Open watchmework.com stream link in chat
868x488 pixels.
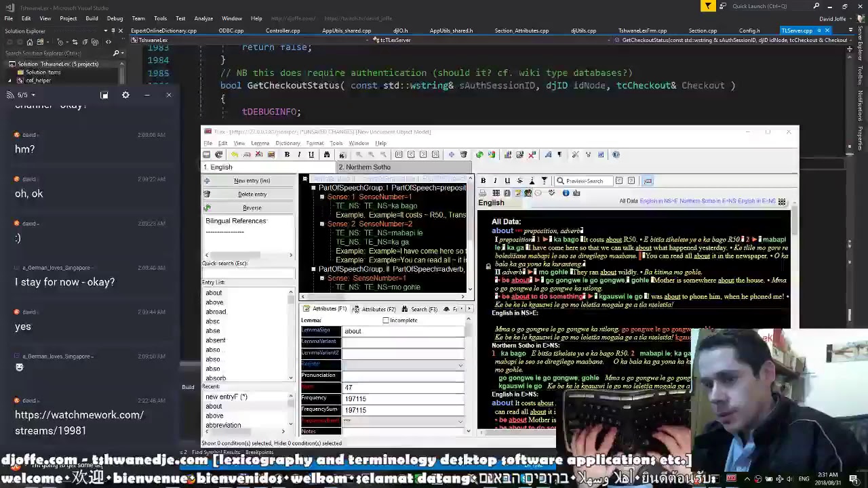79,423
